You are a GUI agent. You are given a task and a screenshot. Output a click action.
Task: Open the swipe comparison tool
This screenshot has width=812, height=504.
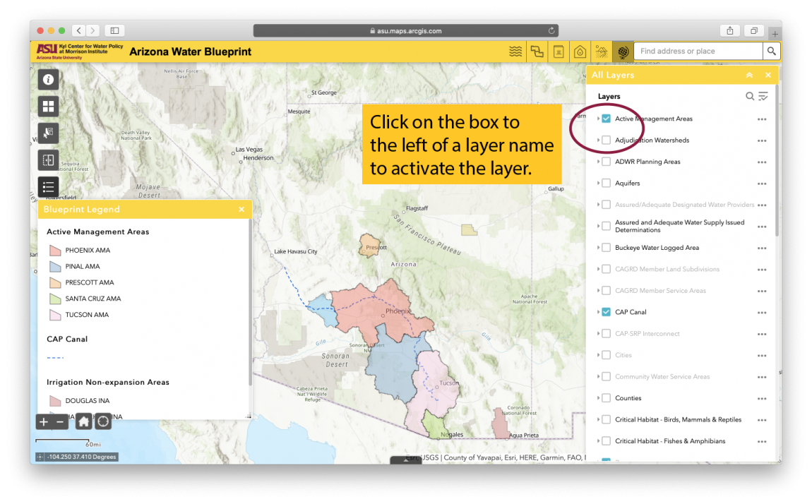click(x=47, y=160)
